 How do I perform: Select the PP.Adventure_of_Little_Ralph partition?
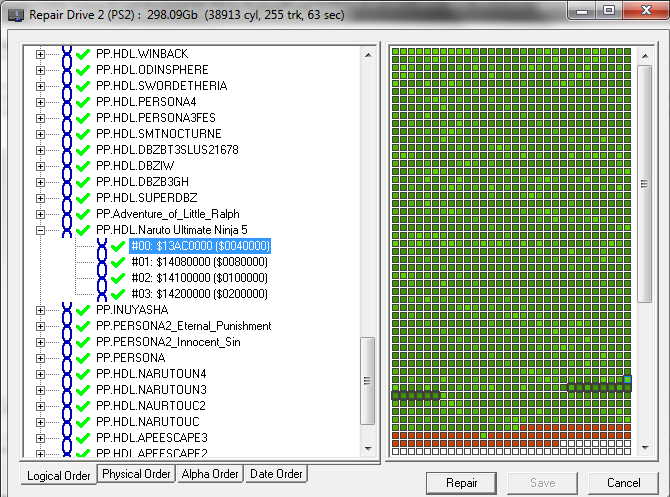[x=168, y=214]
